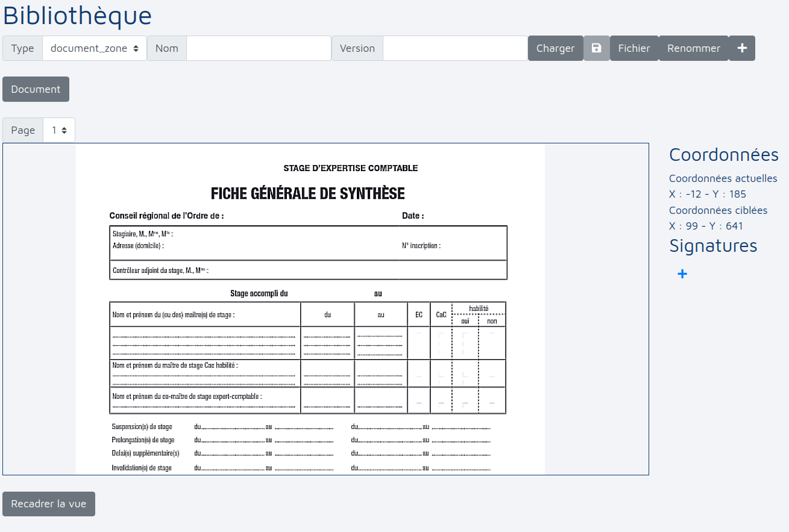Screen dimensions: 789x532
Task: Click the Contrôleur adjoint du stage row
Action: 160,271
